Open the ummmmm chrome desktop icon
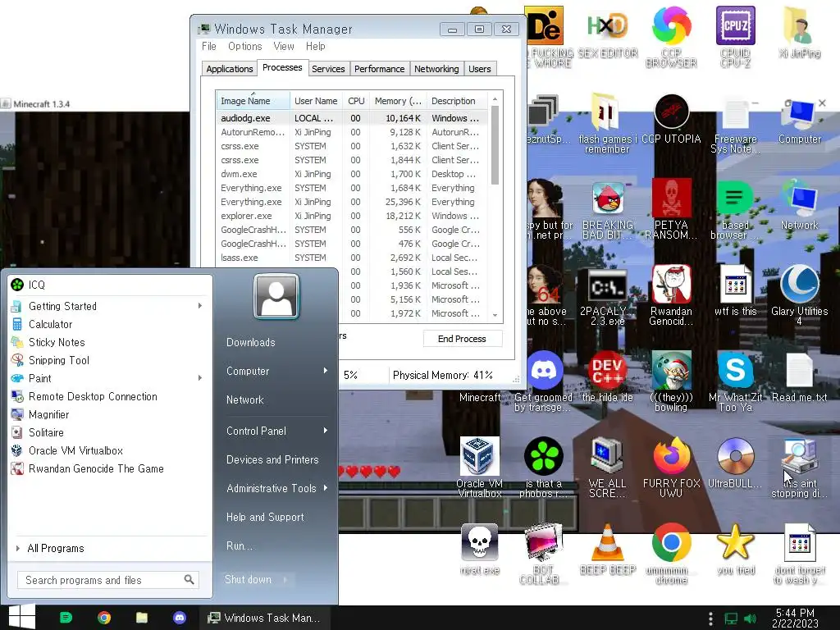Screen dimensions: 840x630 click(x=671, y=554)
